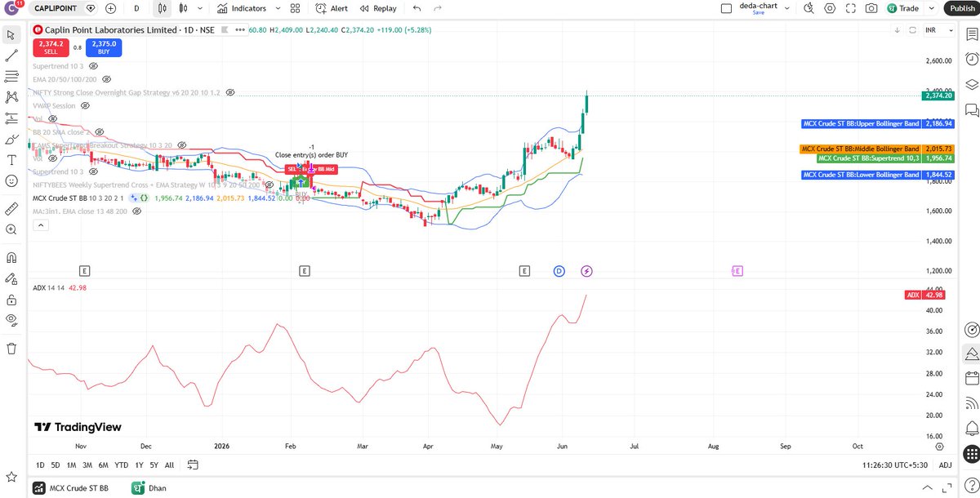Open the Trade panel button

coord(902,8)
